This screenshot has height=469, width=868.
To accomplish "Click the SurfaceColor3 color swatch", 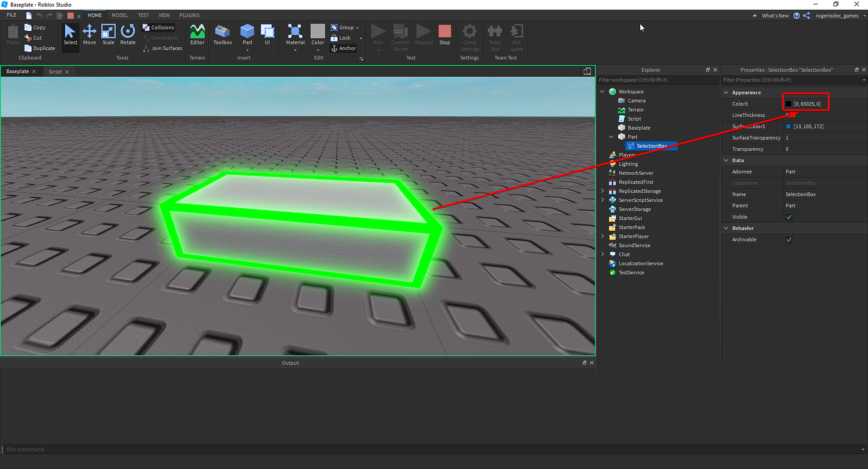I will tap(789, 126).
